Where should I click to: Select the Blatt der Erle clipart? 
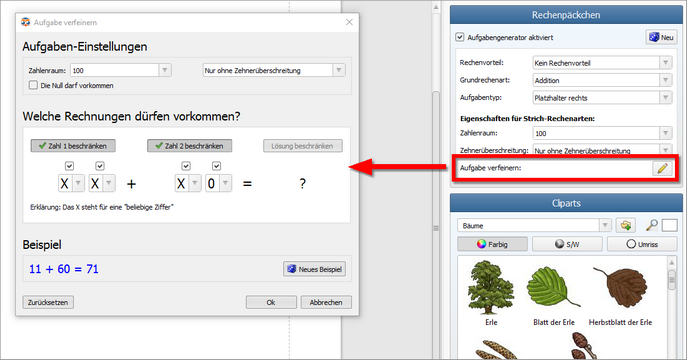click(x=553, y=288)
